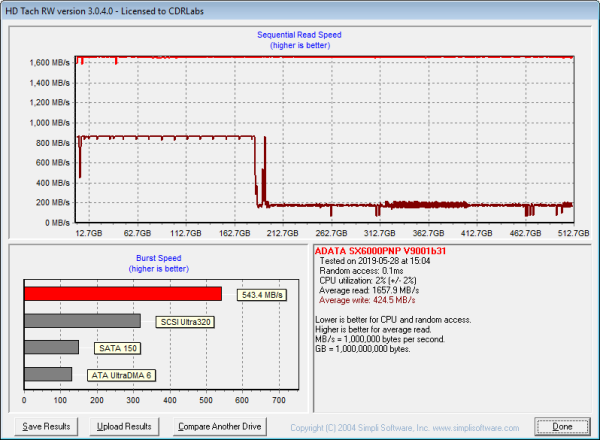Click the 'GB = 1,000,000,000 bytes' note
Screen dimensions: 600x440
click(x=362, y=349)
